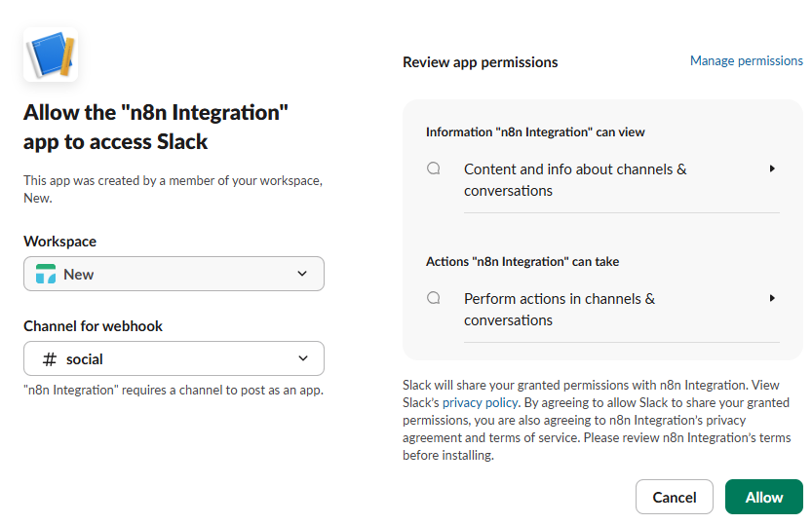Click the New workspace logo icon
This screenshot has width=812, height=524.
pos(46,274)
